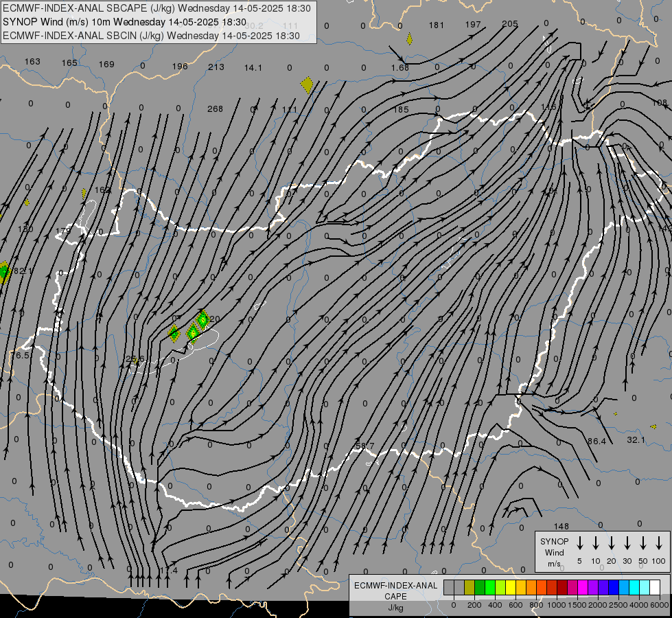This screenshot has height=618, width=672.
Task: Click the green diamond marker beside 120 value
Action: [202, 319]
